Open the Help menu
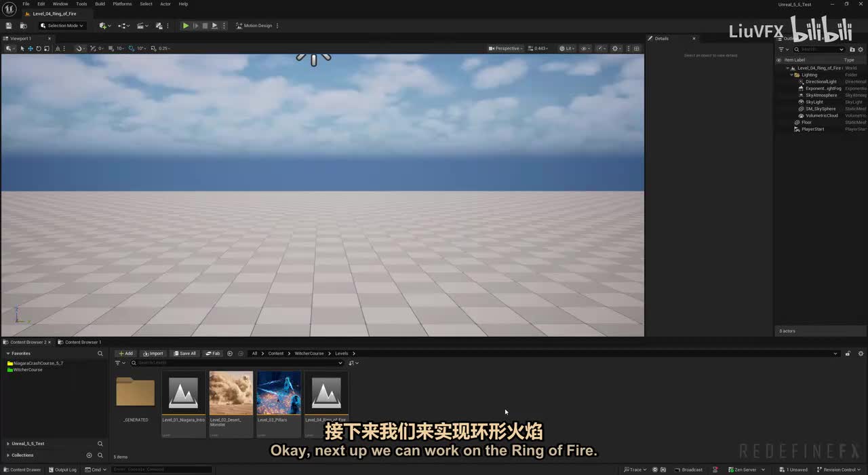Image resolution: width=868 pixels, height=475 pixels. click(x=183, y=4)
